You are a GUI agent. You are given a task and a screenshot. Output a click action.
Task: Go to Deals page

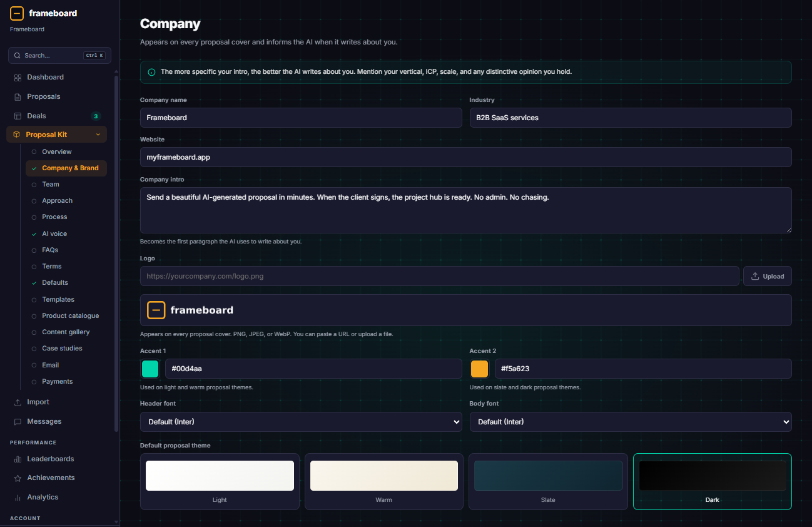[x=57, y=116]
